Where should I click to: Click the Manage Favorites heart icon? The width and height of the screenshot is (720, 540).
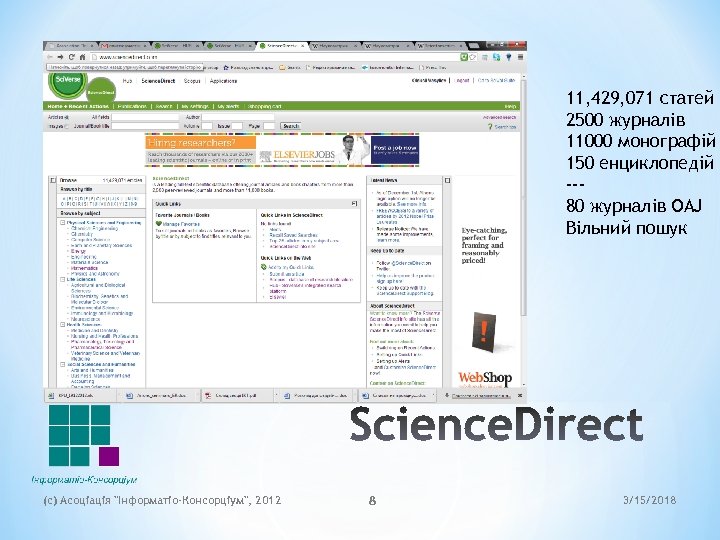[x=159, y=224]
